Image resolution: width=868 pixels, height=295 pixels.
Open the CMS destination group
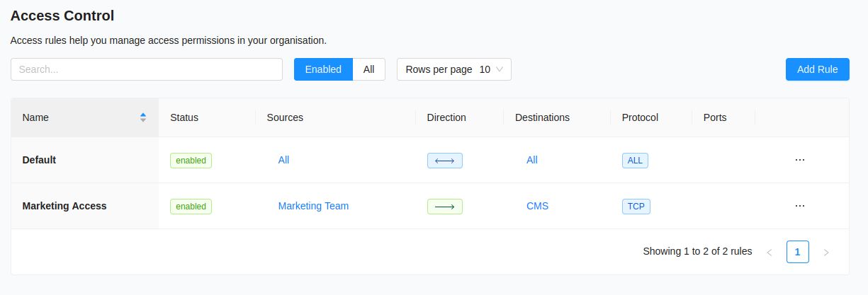click(x=537, y=206)
